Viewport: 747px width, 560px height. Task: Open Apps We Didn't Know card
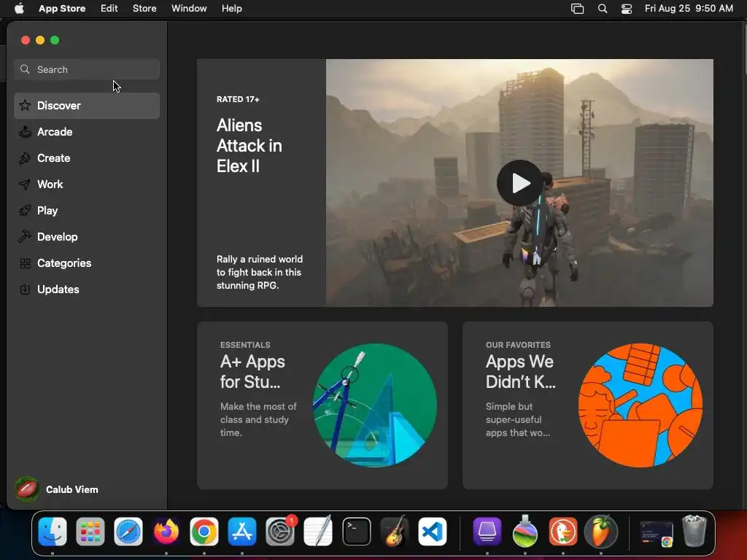tap(588, 405)
